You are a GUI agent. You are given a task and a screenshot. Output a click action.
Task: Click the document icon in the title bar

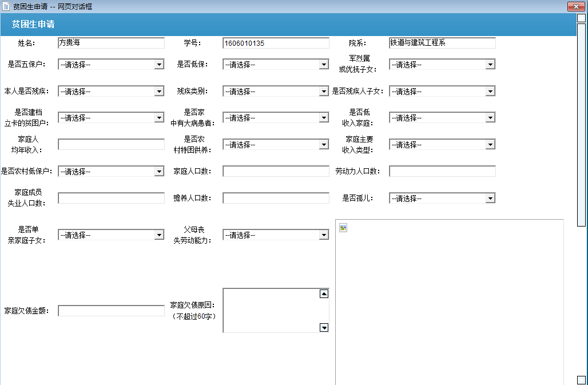[6, 6]
